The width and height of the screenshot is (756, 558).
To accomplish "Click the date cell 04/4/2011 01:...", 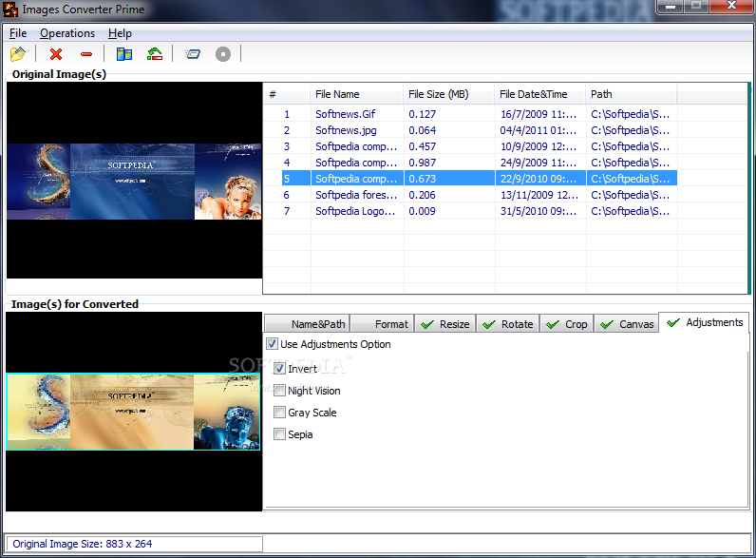I will click(x=539, y=130).
